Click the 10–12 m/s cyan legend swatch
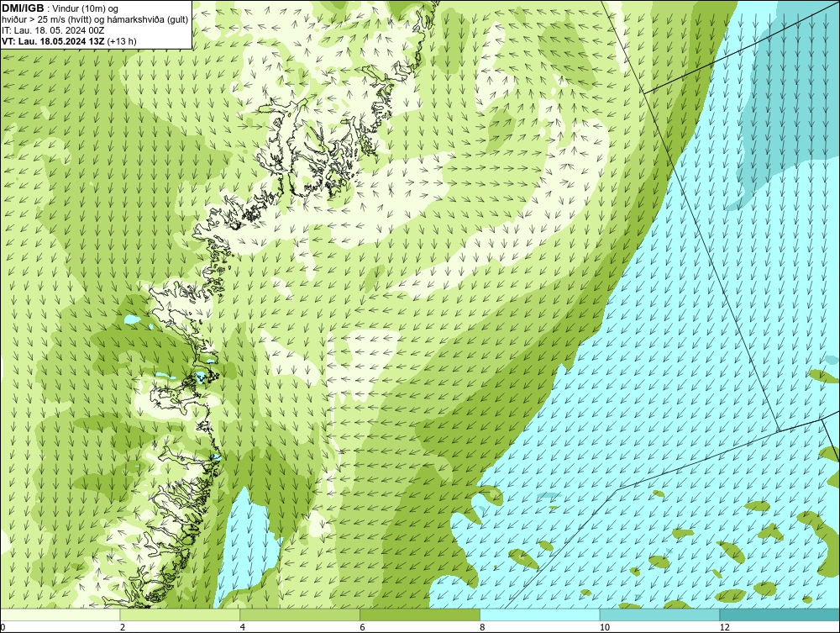 tap(660, 615)
